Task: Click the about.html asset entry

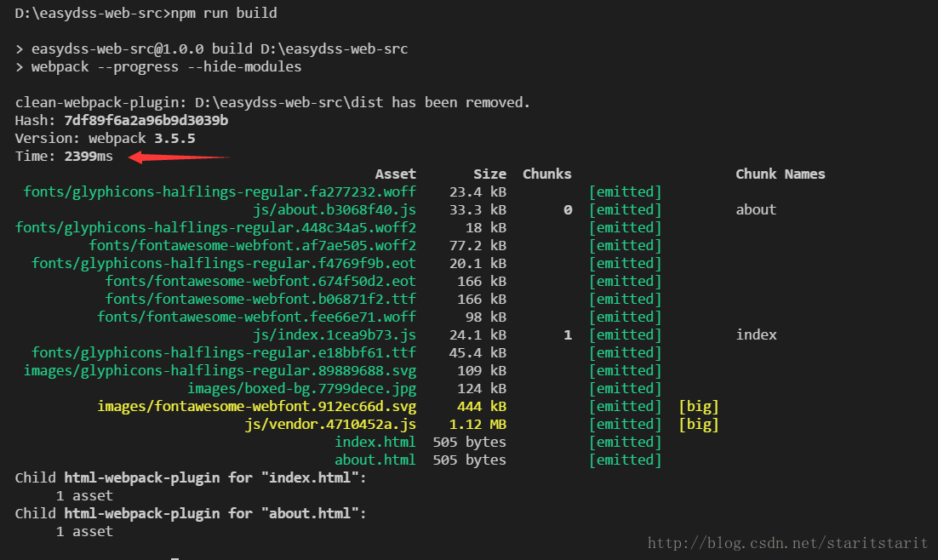Action: [375, 460]
